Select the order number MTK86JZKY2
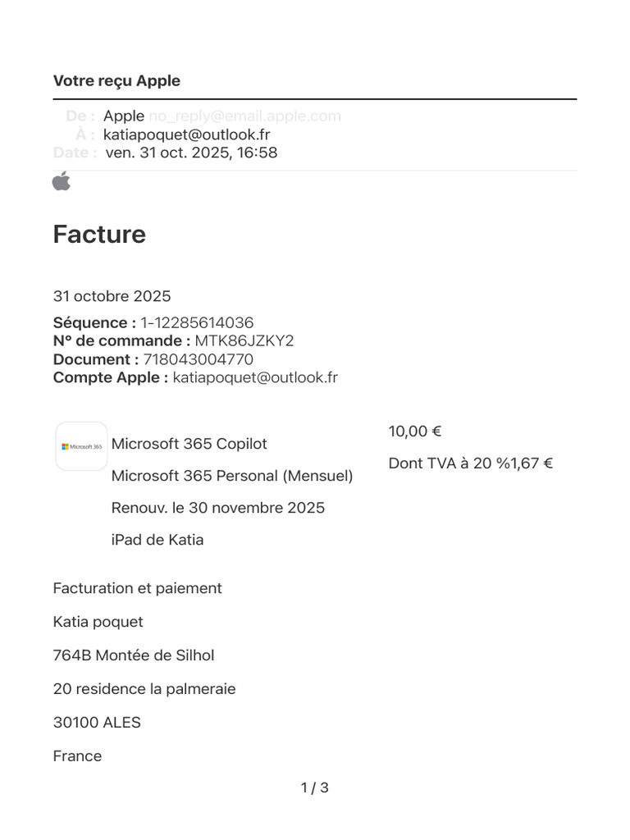This screenshot has height=840, width=630. point(244,340)
